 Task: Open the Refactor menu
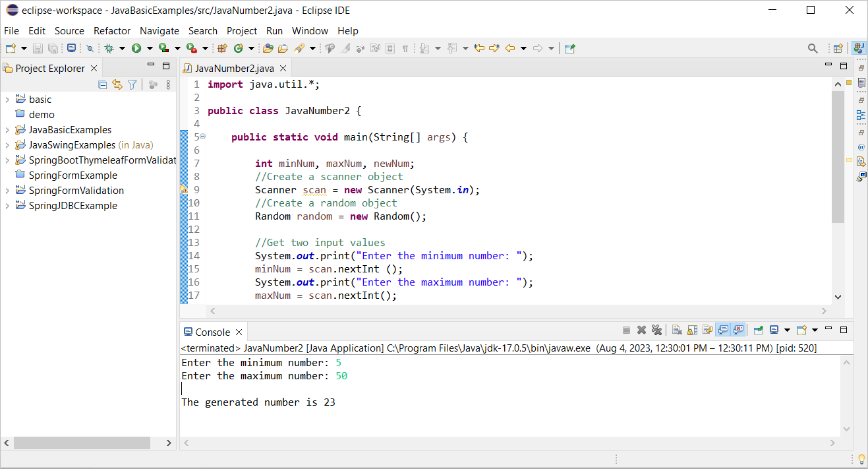pyautogui.click(x=111, y=30)
